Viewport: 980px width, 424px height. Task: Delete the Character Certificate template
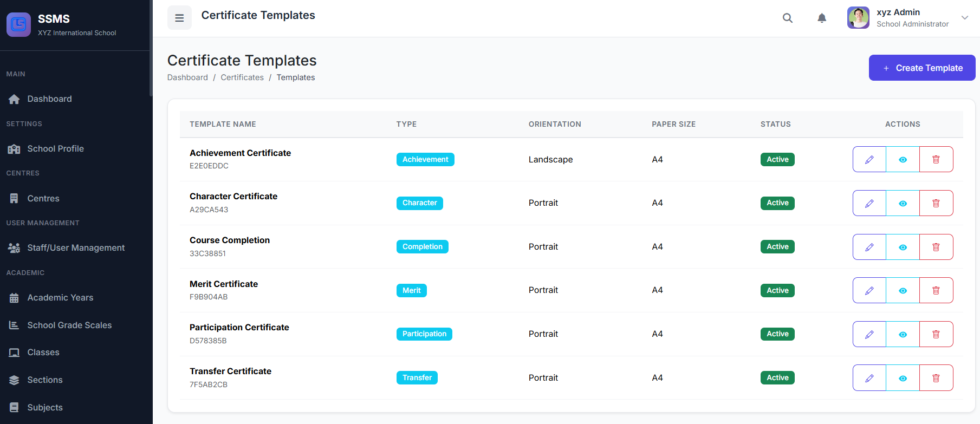[x=936, y=203]
